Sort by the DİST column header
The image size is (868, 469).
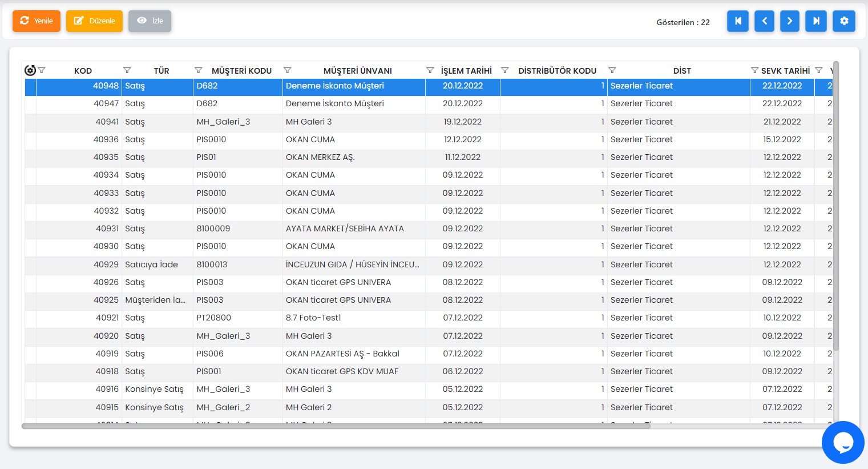click(x=682, y=71)
